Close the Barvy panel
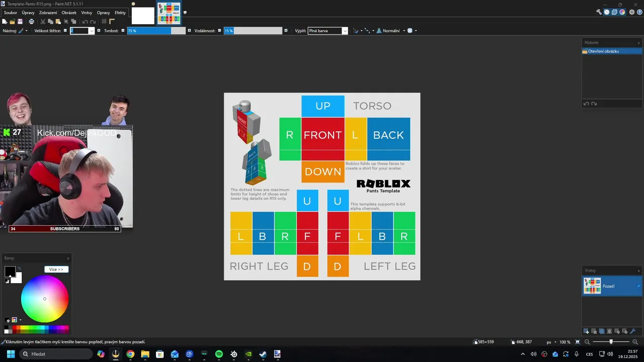Screen dimensions: 644x362 point(68,258)
